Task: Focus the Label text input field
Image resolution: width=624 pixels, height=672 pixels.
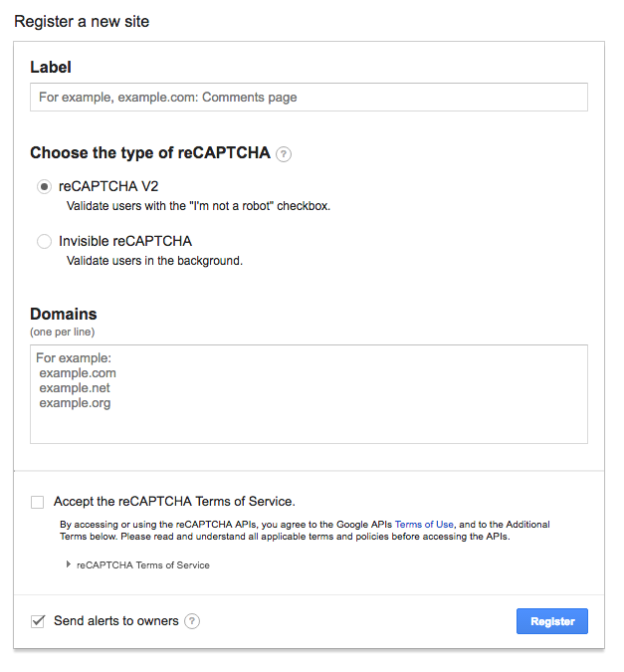Action: point(309,98)
